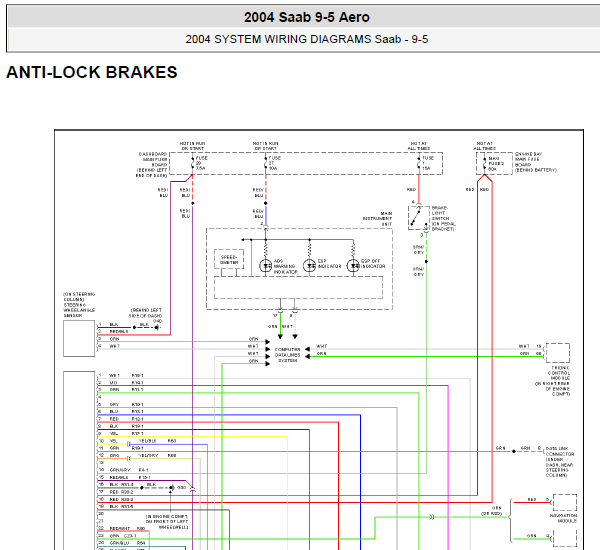The image size is (600, 550).
Task: Click the '(IN ENGINE COMPT, ON FRONT OF LEFT WHEELWELL)' note
Action: 167,522
